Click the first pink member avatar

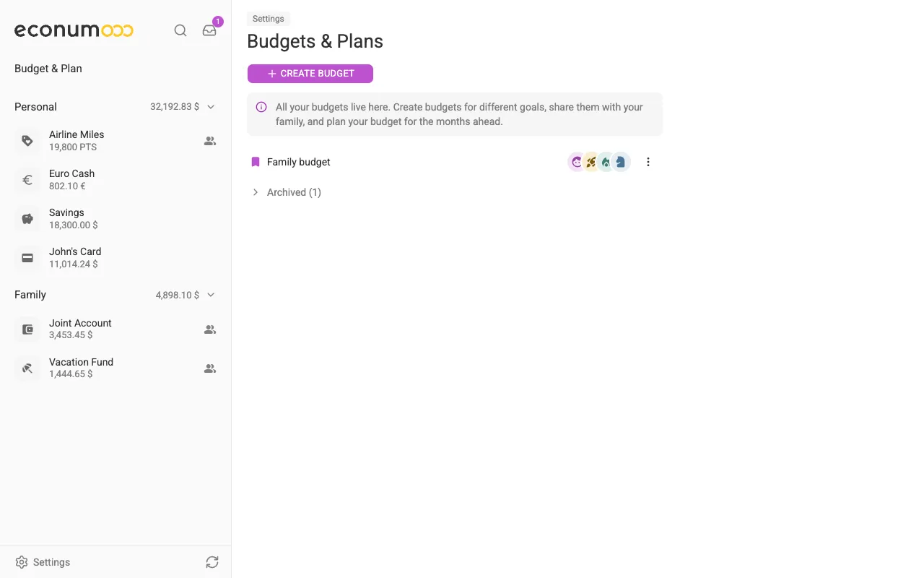click(x=576, y=162)
